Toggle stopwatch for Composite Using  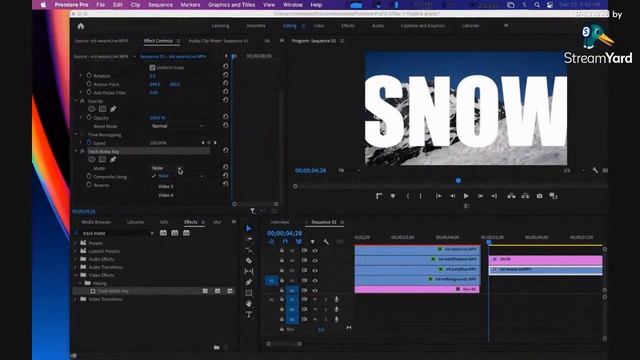pos(89,176)
